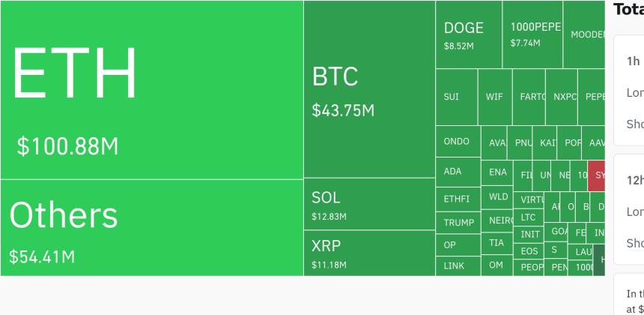Click the ENA tile
The width and height of the screenshot is (644, 315).
coord(497,172)
